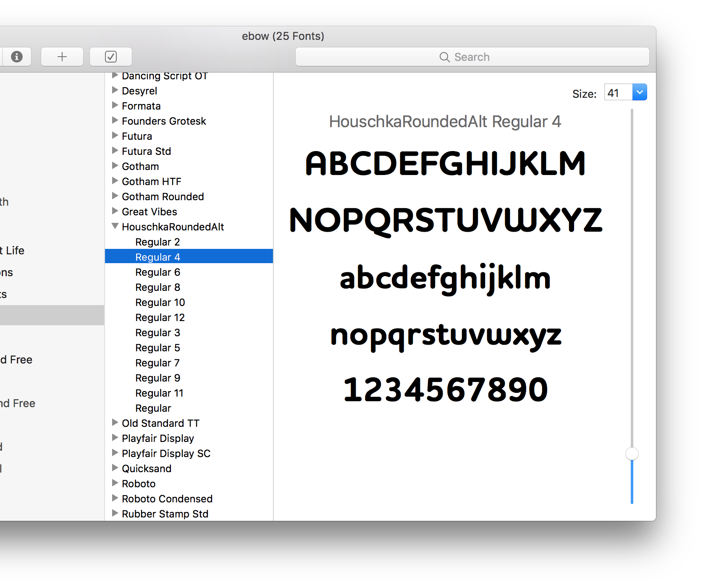703x588 pixels.
Task: Expand the Roboto font family
Action: click(115, 483)
